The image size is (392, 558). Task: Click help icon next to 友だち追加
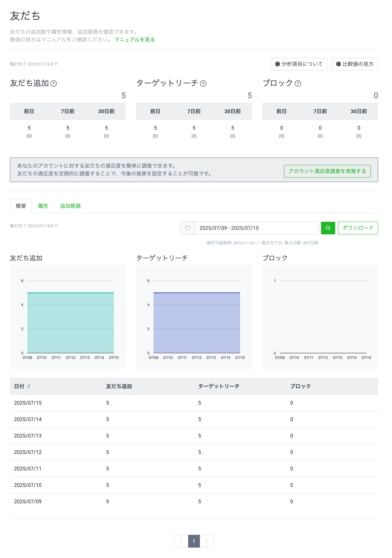click(x=53, y=84)
